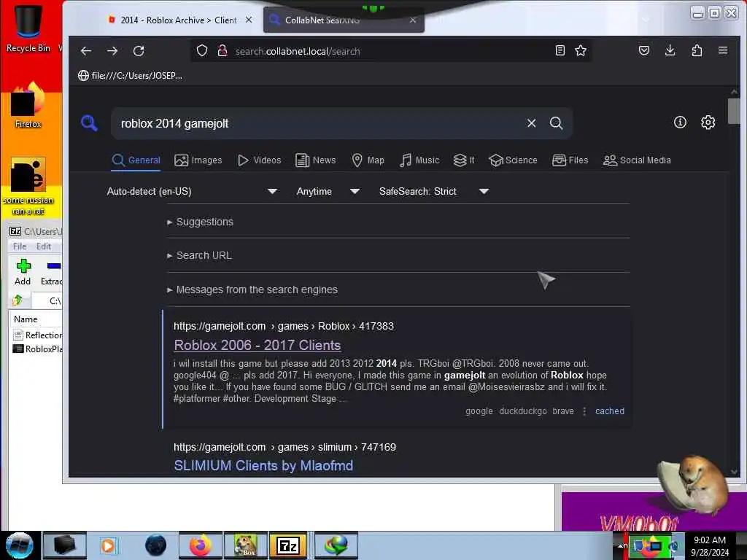Open Edit menu in 7-Zip window
Viewport: 747px width, 560px height.
pyautogui.click(x=43, y=246)
